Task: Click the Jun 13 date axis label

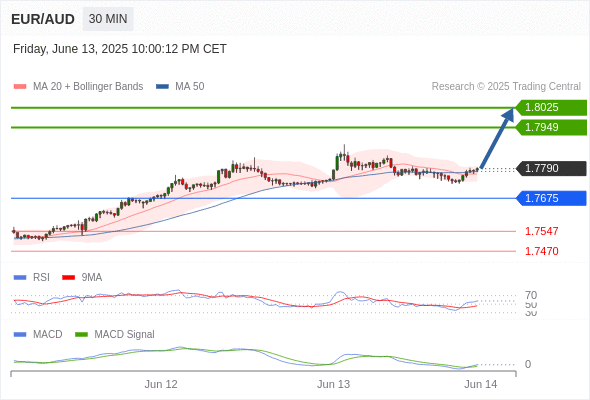Action: (x=333, y=384)
